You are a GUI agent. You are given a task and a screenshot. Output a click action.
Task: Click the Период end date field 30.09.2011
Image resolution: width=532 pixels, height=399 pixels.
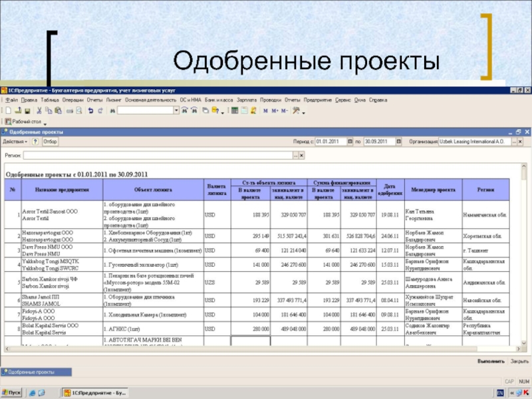tap(379, 142)
